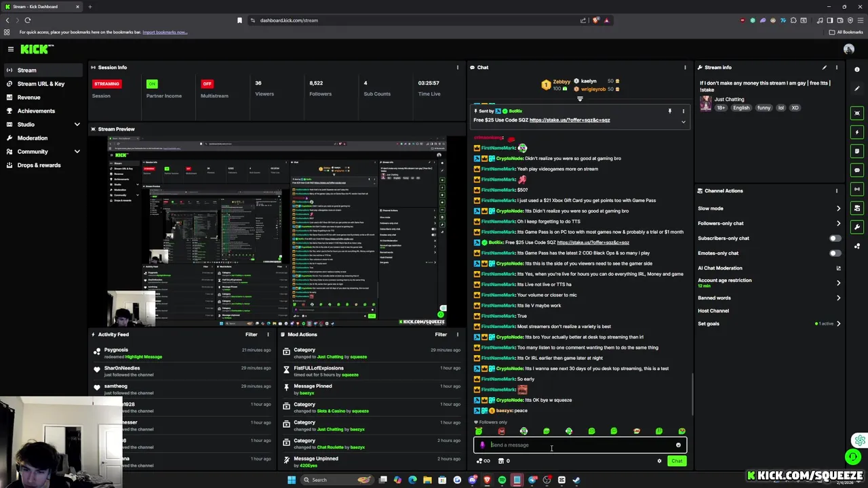Expand Set goals arrow
868x488 pixels.
838,323
